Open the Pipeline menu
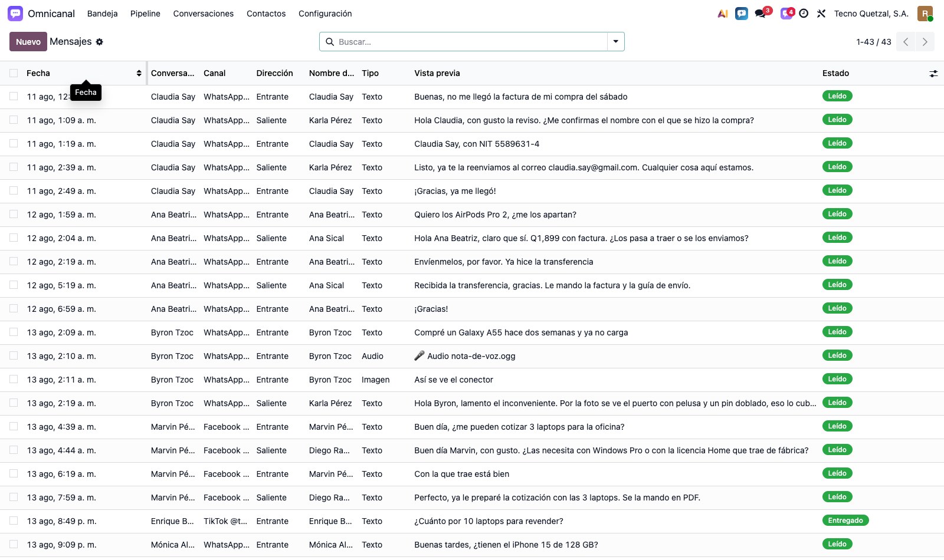This screenshot has width=944, height=560. (145, 14)
